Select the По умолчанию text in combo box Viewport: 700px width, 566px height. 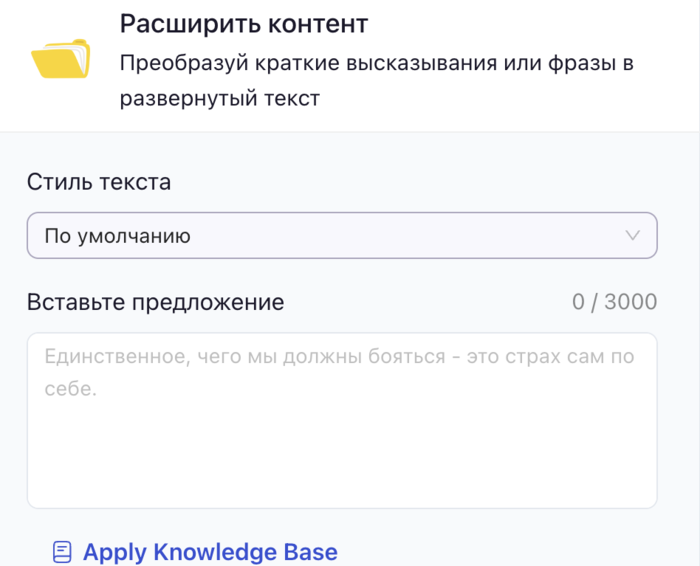point(118,237)
